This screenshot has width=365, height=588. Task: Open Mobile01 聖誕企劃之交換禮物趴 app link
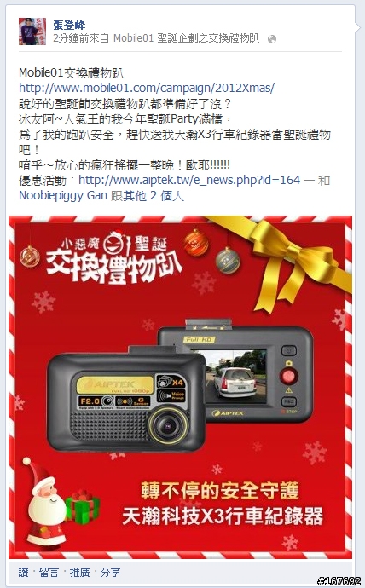click(186, 38)
